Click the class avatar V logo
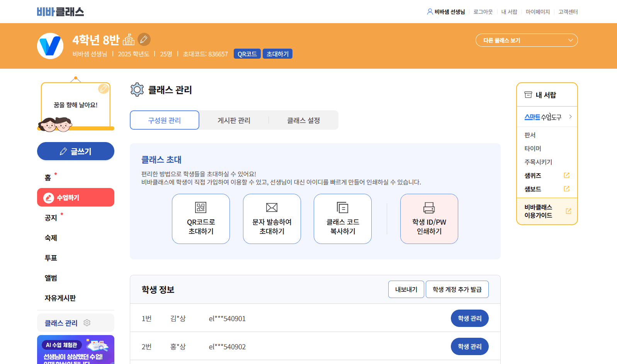 click(50, 46)
